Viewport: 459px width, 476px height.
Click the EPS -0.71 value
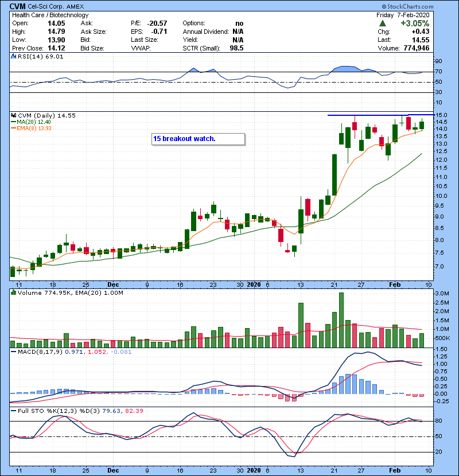click(x=159, y=32)
